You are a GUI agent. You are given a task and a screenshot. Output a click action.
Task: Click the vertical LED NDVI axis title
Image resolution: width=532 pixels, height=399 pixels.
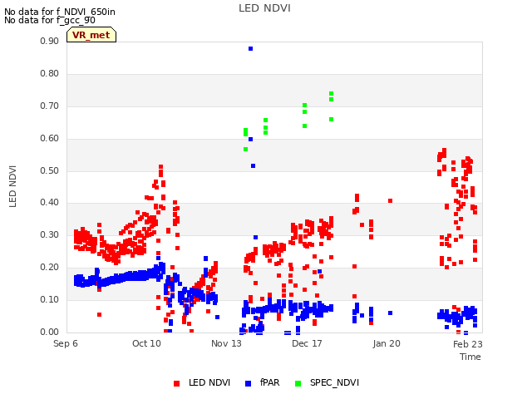click(12, 186)
